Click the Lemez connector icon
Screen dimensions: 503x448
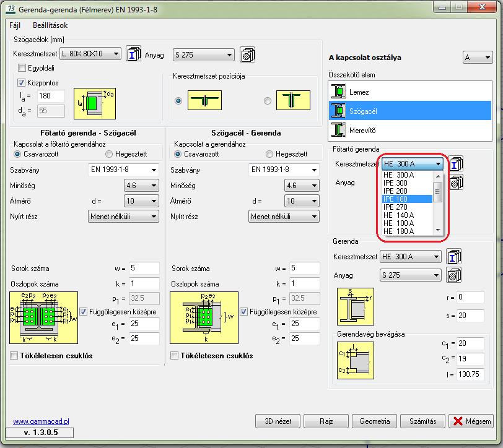click(x=338, y=92)
